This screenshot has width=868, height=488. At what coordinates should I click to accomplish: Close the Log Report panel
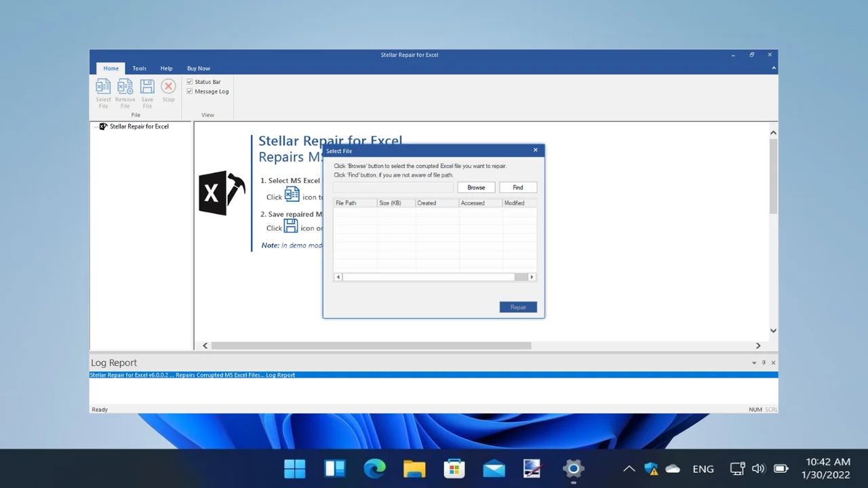point(773,363)
